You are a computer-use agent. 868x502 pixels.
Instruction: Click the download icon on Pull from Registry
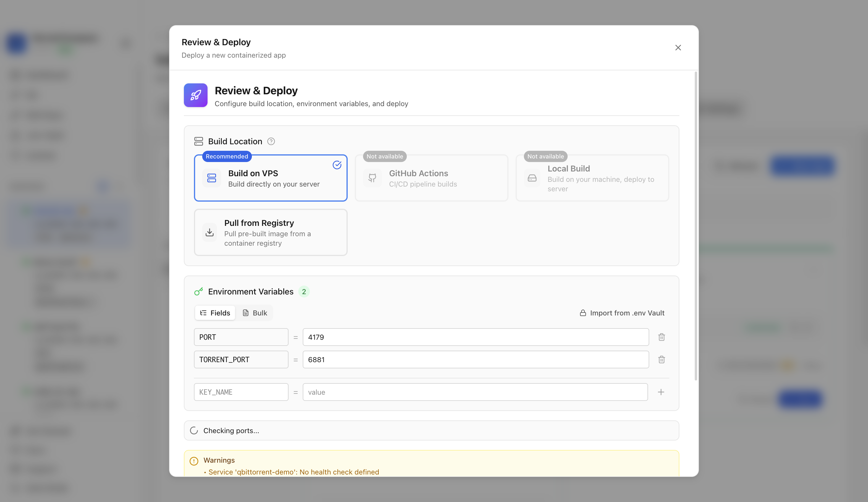coord(210,233)
